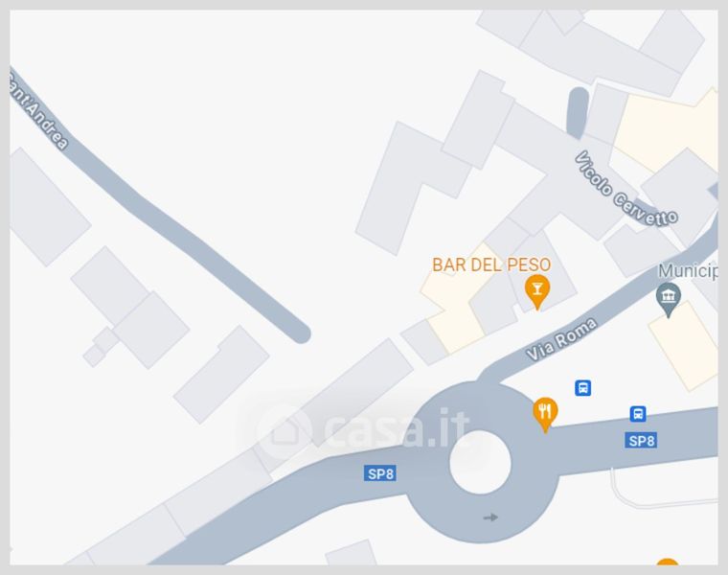Select the Vicolo Cervetto street label

pos(626,189)
